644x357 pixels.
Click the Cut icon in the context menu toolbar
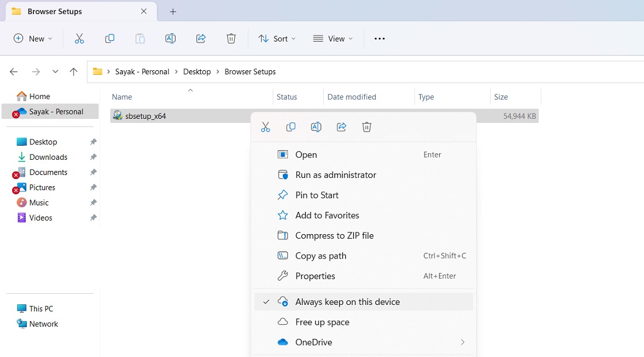(265, 127)
